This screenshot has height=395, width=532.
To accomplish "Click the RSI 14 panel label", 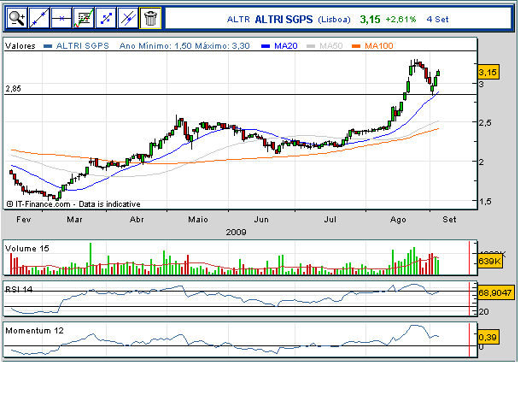I will click(19, 289).
